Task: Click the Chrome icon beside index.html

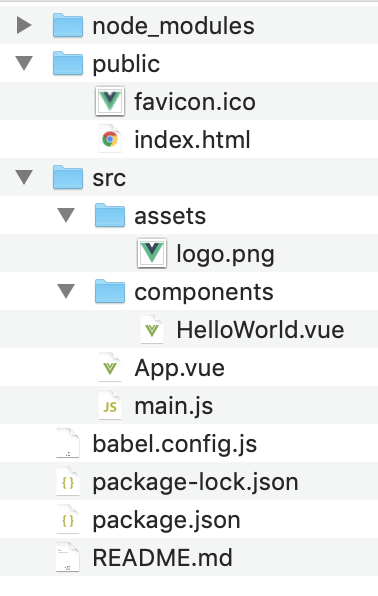Action: [110, 139]
